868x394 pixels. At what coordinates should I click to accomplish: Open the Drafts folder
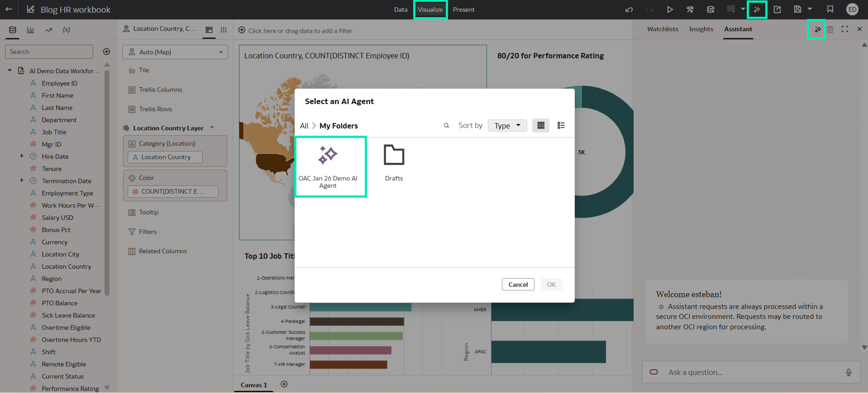[394, 163]
